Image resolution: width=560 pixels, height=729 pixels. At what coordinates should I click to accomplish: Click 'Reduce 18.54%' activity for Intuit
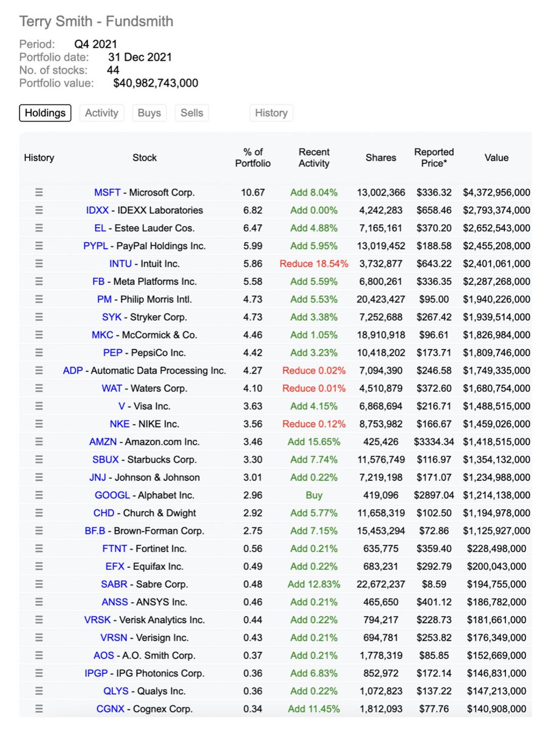(314, 264)
